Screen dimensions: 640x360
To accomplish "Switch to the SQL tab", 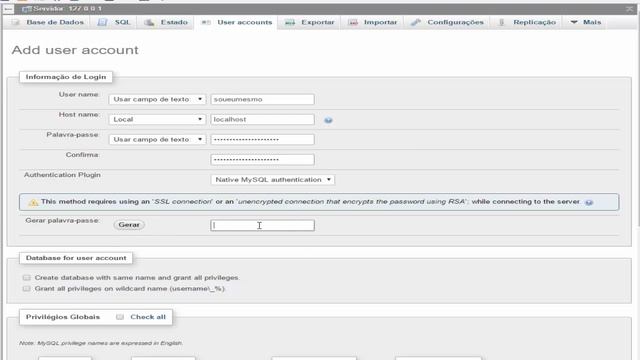I will (114, 22).
